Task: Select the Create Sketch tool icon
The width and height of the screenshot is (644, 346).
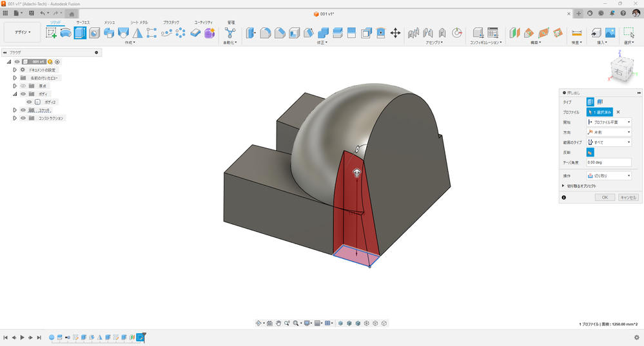Action: tap(52, 33)
